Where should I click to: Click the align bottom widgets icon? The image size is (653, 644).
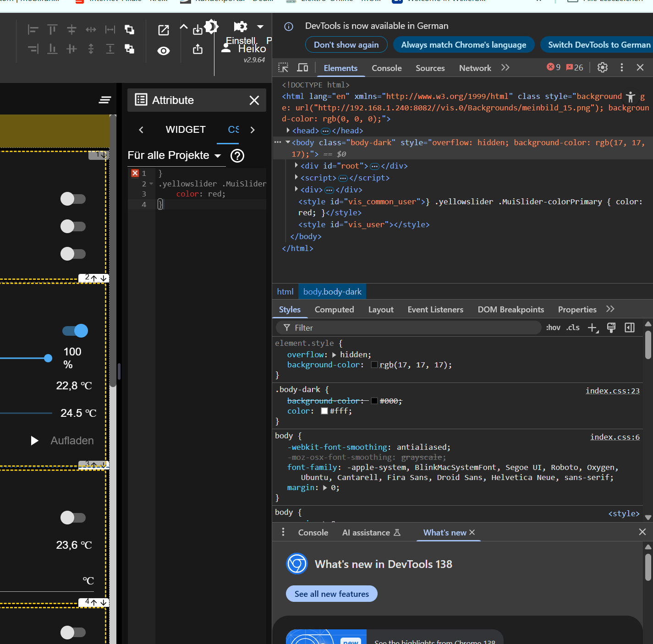[52, 49]
